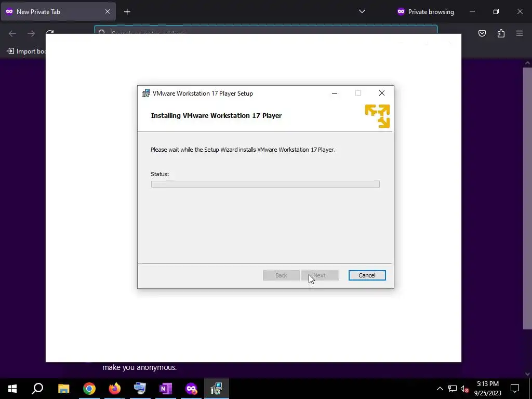Screen dimensions: 532x399
Task: Open the Extensions puzzle icon in Firefox
Action: pos(501,33)
